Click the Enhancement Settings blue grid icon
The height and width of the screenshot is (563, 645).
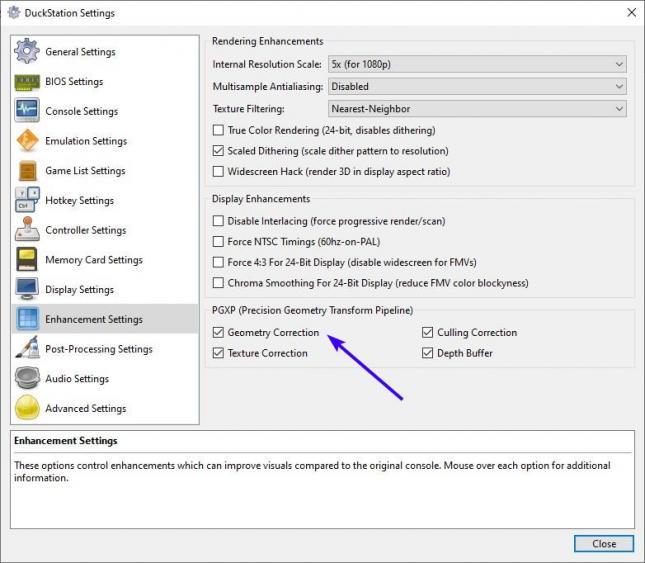[28, 319]
